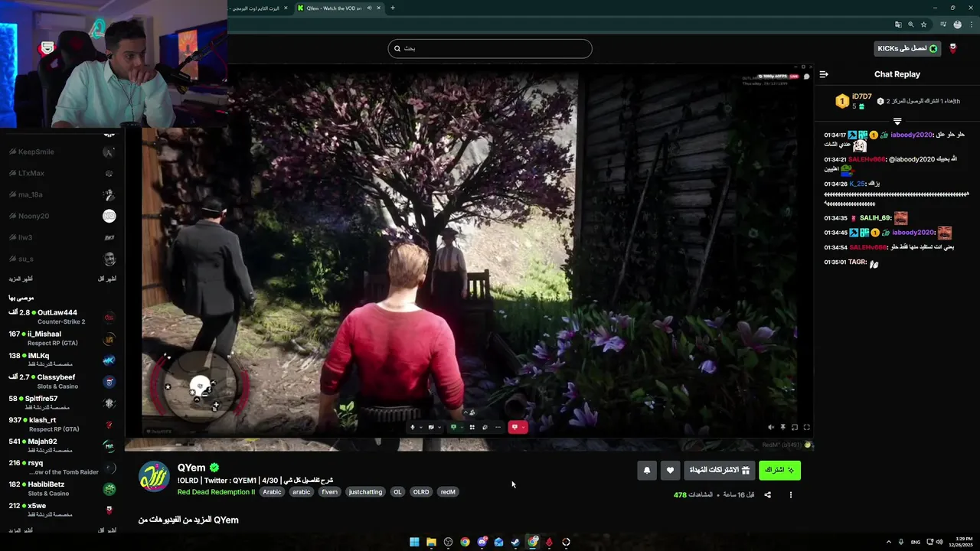Select the justchatting tag chip
The image size is (980, 551).
click(x=365, y=492)
